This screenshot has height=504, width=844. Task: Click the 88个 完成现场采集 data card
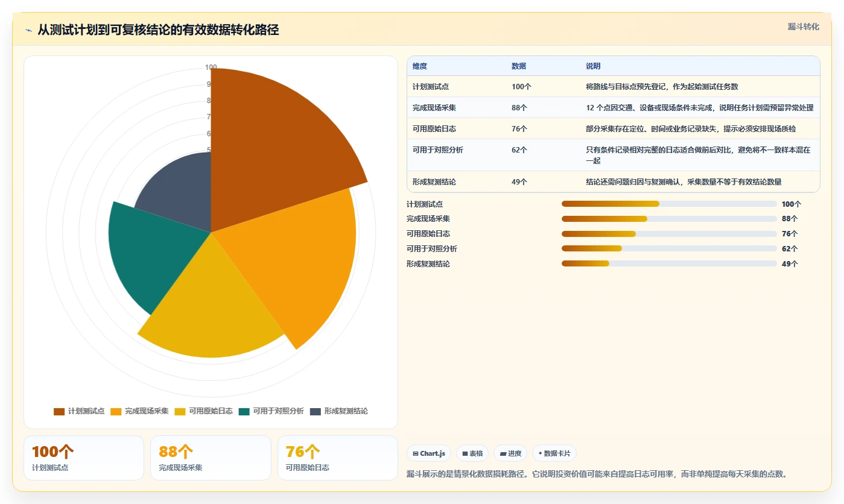coord(211,458)
